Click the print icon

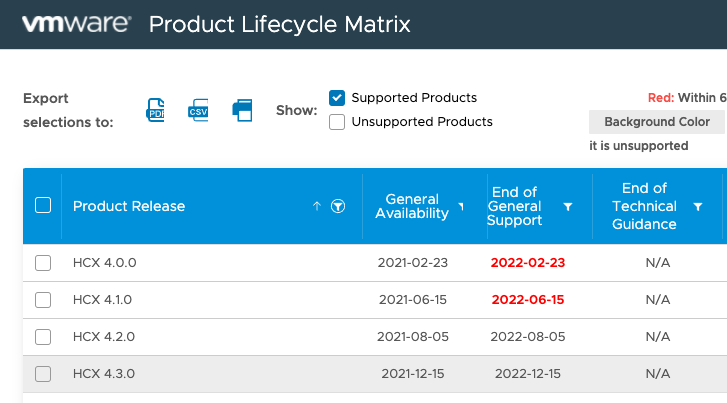click(242, 110)
